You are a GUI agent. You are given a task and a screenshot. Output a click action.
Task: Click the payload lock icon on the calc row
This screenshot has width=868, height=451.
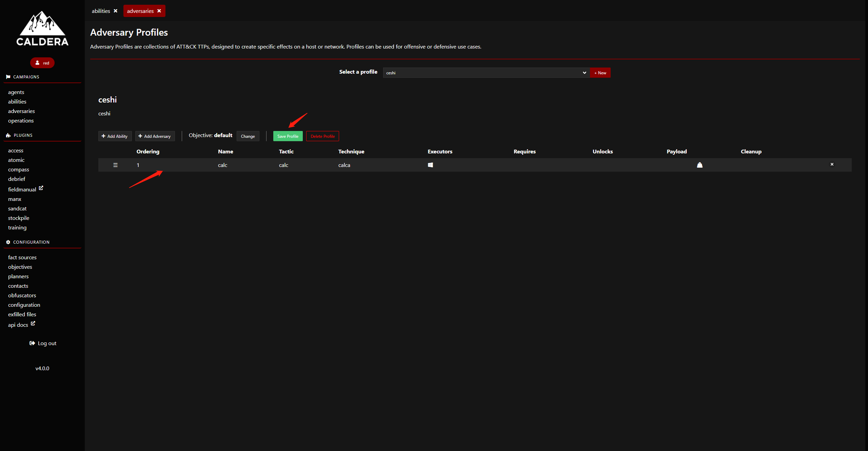[x=700, y=165]
